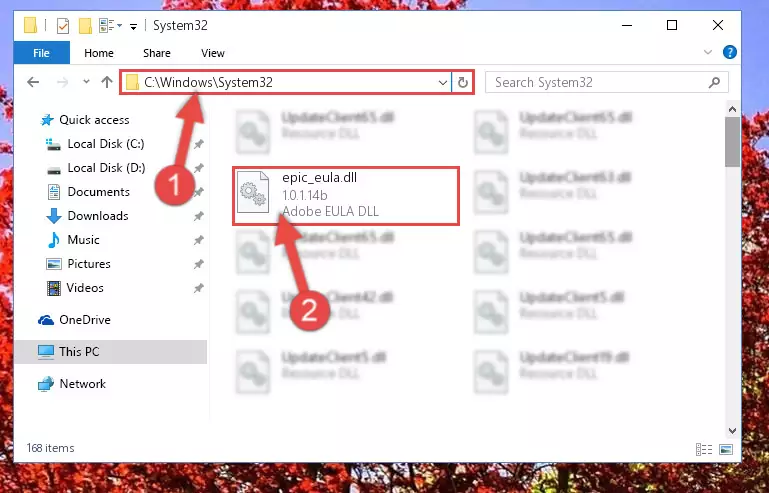Click the Properties quick access toolbar icon
769x493 pixels.
pyautogui.click(x=63, y=26)
